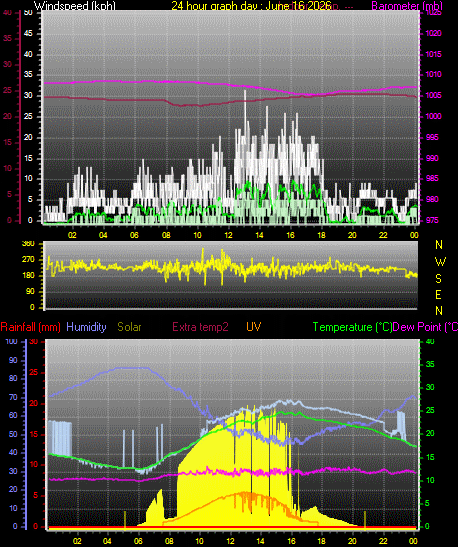Click barometer axis value "975"

click(x=432, y=220)
